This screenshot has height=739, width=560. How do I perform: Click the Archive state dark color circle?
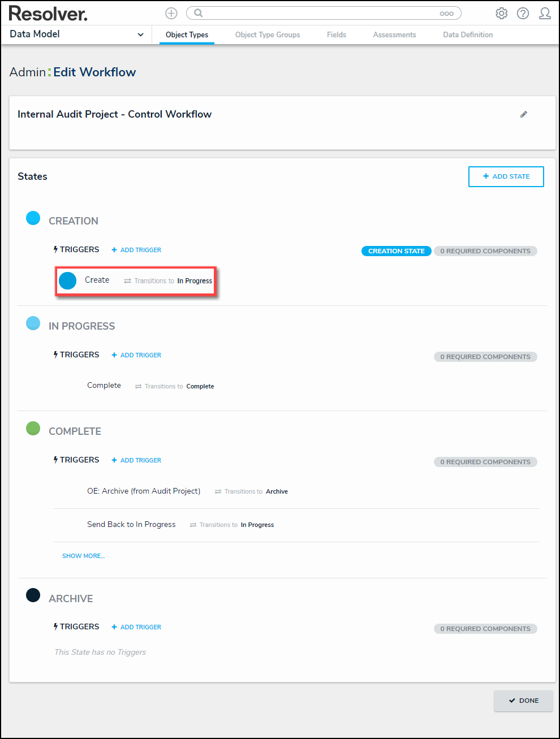[x=33, y=595]
